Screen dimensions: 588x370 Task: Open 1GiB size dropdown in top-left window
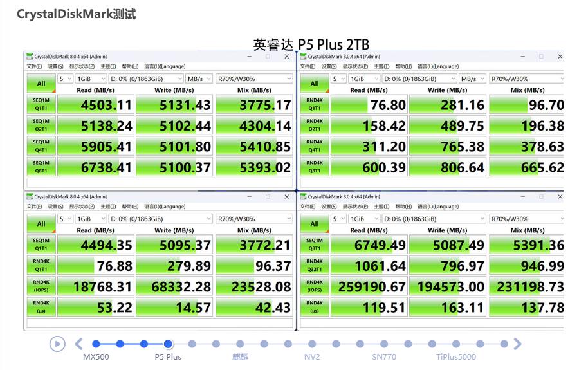[x=91, y=79]
